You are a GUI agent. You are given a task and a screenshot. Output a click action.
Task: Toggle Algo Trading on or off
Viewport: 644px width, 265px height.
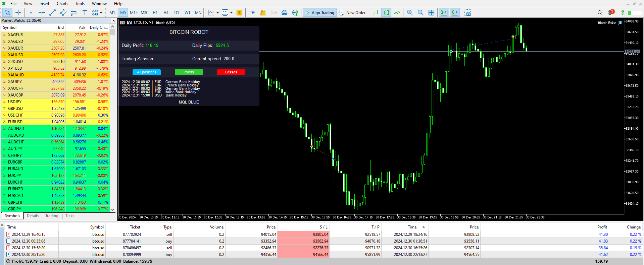[x=319, y=13]
